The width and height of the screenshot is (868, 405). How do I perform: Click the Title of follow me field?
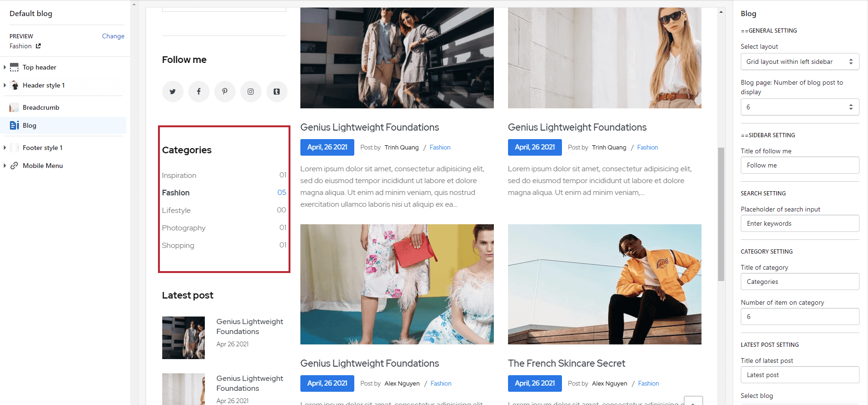tap(799, 166)
